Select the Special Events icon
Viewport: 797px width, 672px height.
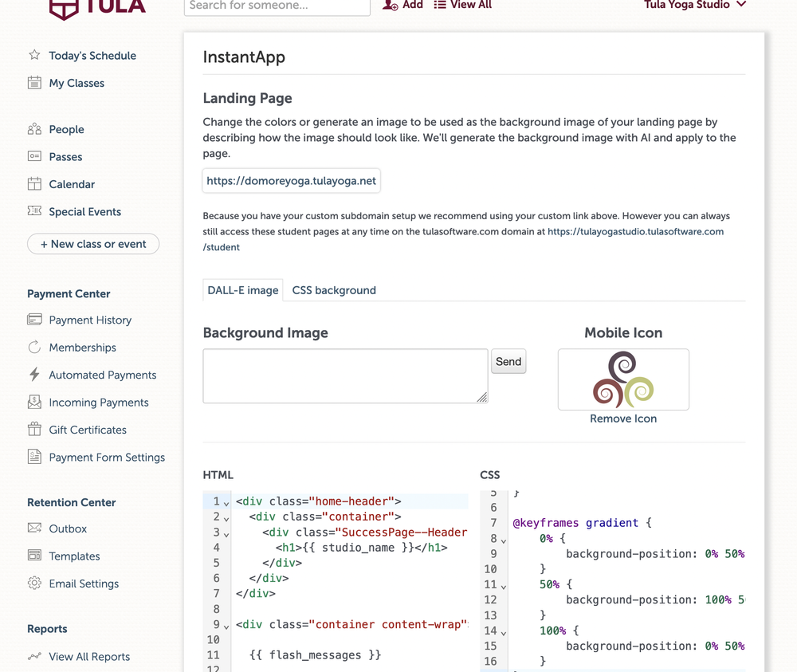click(34, 211)
